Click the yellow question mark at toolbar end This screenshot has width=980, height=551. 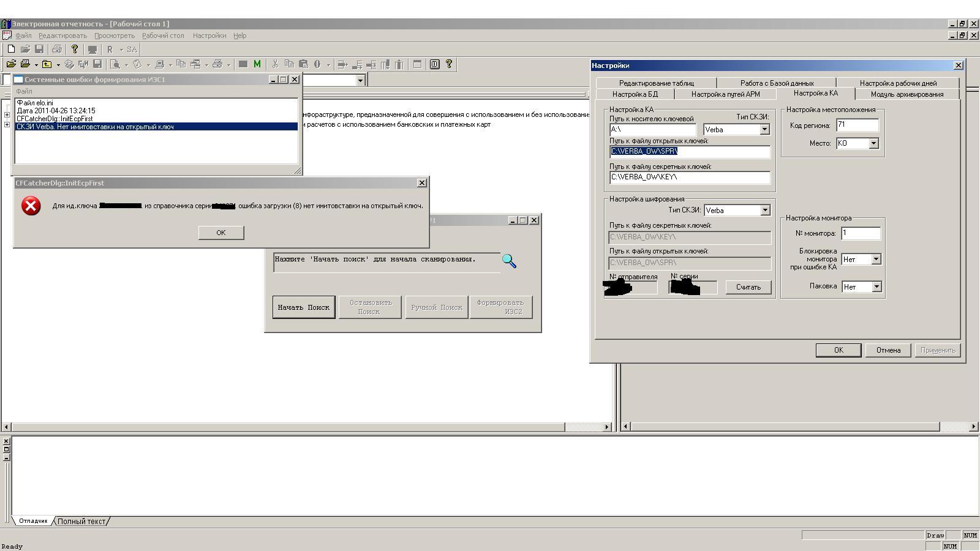[449, 64]
